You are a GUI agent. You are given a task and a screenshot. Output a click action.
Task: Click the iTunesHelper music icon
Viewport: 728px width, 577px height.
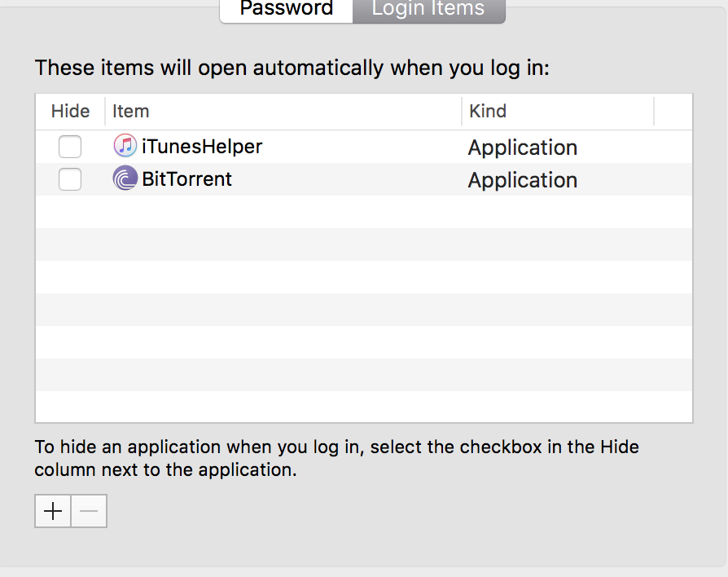coord(125,145)
